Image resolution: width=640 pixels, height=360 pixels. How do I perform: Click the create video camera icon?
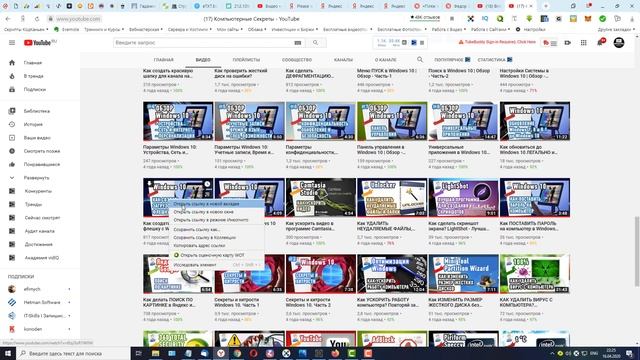click(x=568, y=42)
